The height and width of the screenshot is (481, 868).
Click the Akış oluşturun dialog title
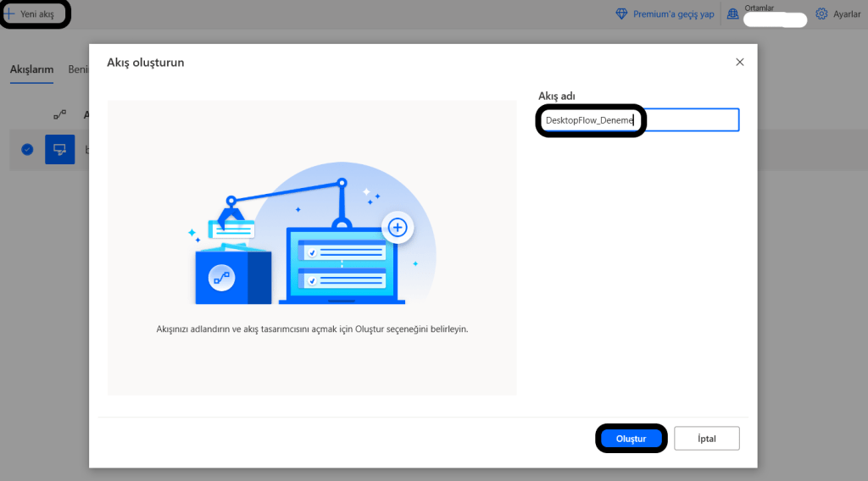[145, 63]
